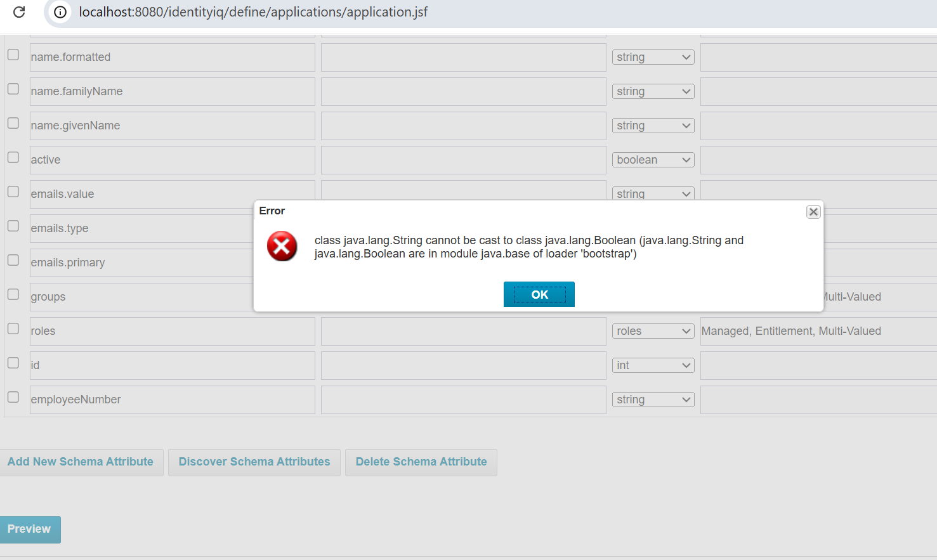Screen dimensions: 937x560
Task: Click Add New Schema Attribute button
Action: [x=81, y=462]
